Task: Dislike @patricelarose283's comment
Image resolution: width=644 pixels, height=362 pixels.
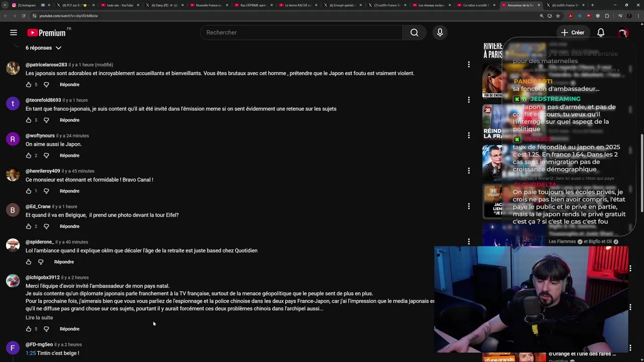Action: [x=46, y=84]
